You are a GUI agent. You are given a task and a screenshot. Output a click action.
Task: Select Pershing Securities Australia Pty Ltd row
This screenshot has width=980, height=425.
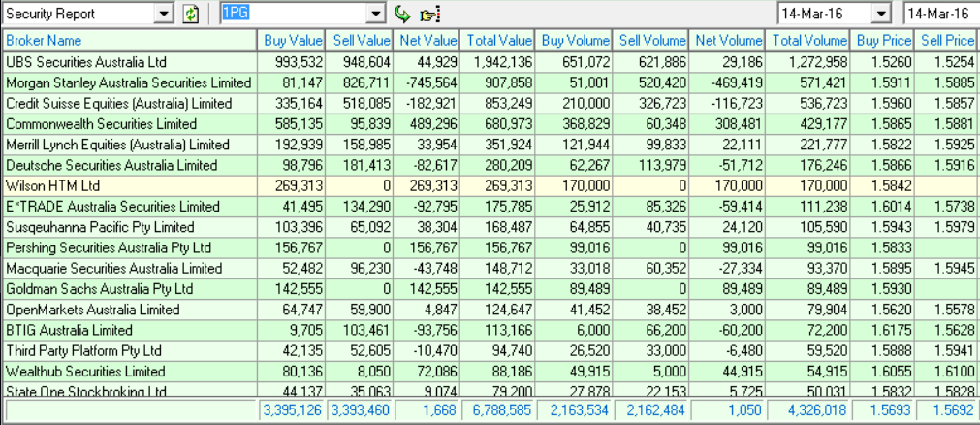pos(490,247)
